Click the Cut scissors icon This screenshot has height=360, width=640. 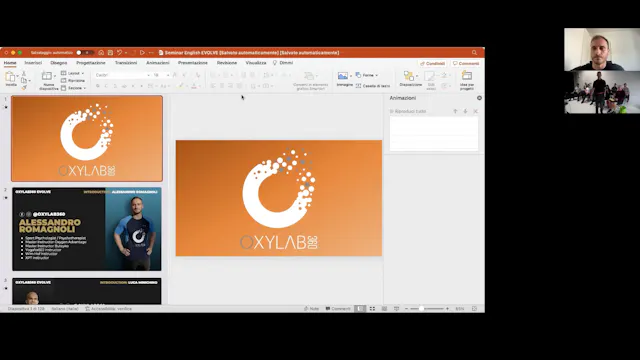pos(24,73)
